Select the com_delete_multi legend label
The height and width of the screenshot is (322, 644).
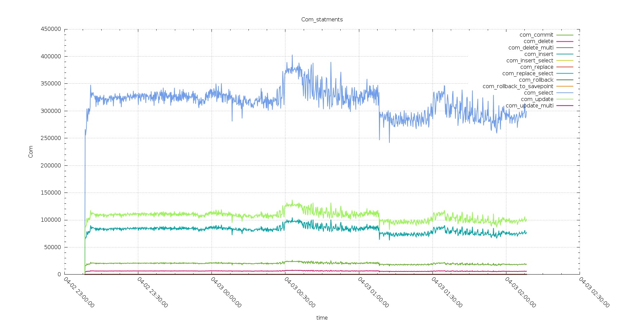tap(530, 48)
